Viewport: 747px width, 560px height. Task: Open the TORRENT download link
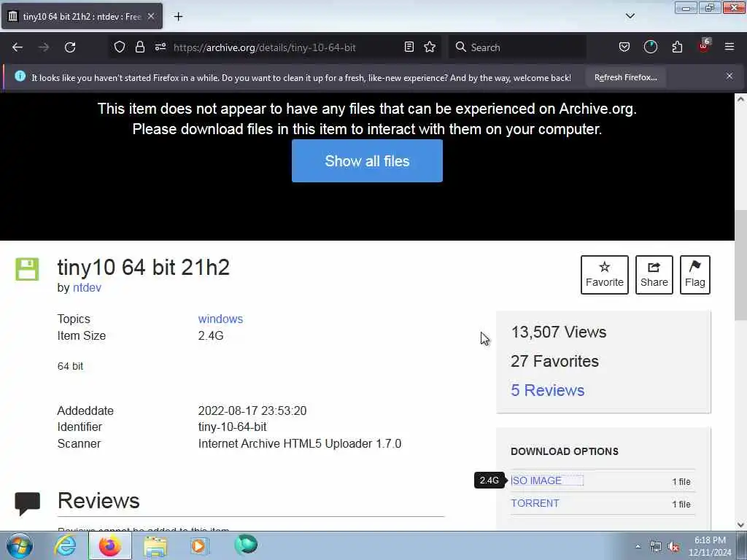[x=535, y=503]
